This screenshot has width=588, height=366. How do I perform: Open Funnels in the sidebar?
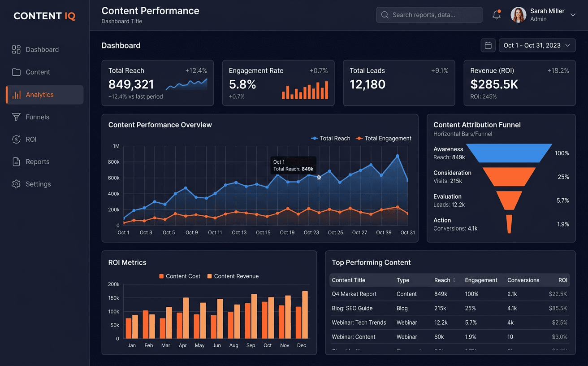[x=44, y=117]
